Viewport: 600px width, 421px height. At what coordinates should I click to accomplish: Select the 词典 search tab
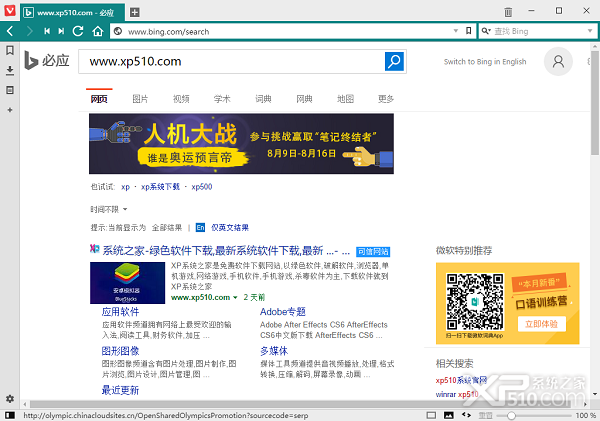coord(263,99)
